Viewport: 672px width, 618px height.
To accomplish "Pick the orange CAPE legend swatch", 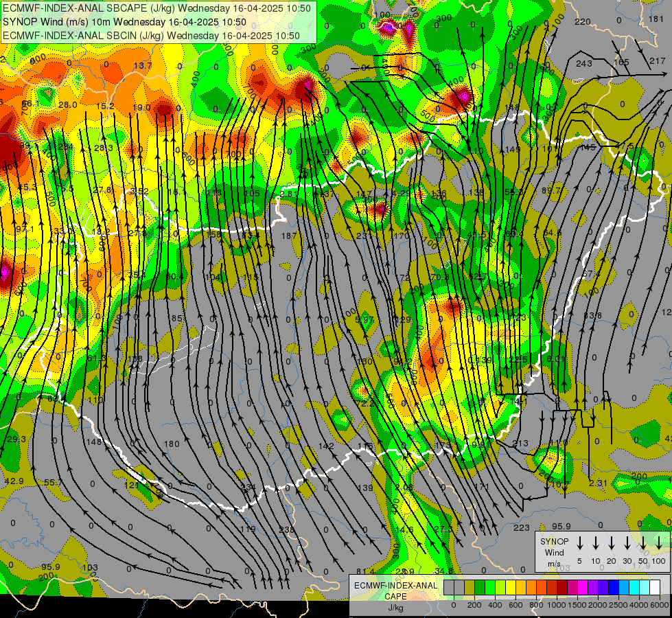I will (531, 587).
